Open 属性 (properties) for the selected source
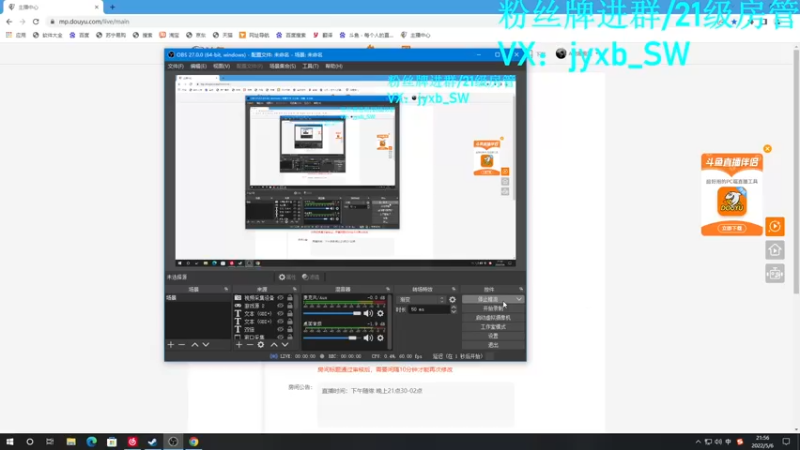Viewport: 800px width, 450px height. pos(287,277)
